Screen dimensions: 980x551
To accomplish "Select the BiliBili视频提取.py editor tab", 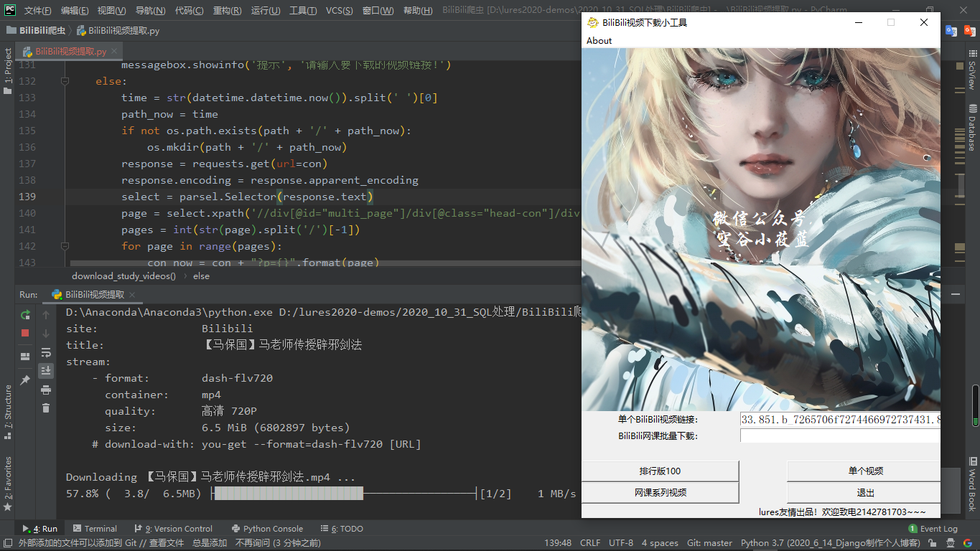I will coord(70,52).
